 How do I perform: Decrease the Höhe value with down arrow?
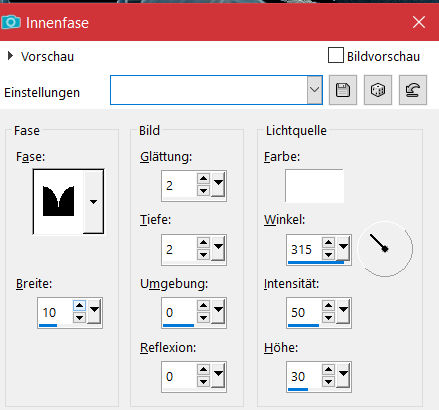[328, 382]
